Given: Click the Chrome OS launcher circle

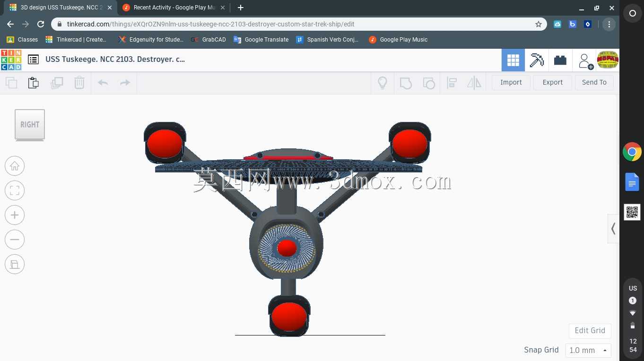Looking at the screenshot, I should click(x=632, y=14).
